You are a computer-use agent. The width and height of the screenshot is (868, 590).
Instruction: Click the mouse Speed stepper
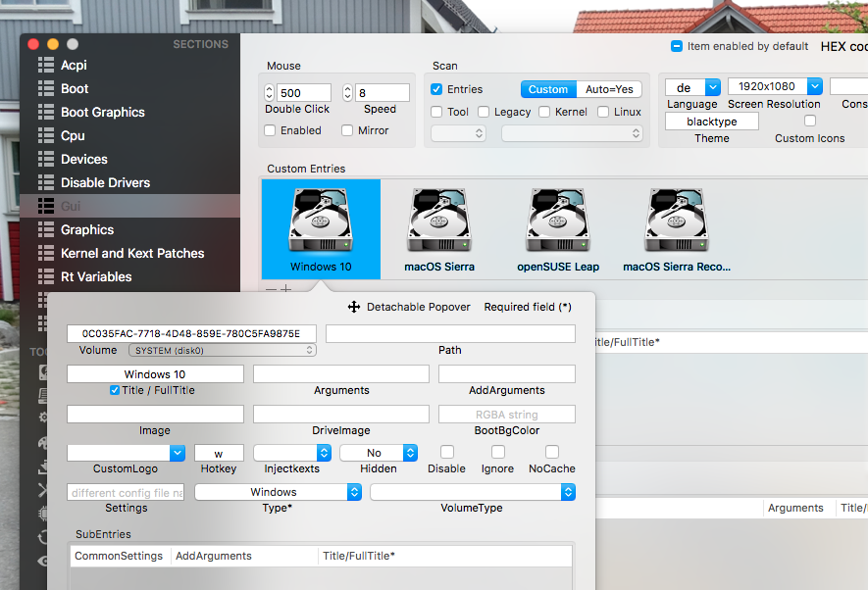[x=347, y=92]
